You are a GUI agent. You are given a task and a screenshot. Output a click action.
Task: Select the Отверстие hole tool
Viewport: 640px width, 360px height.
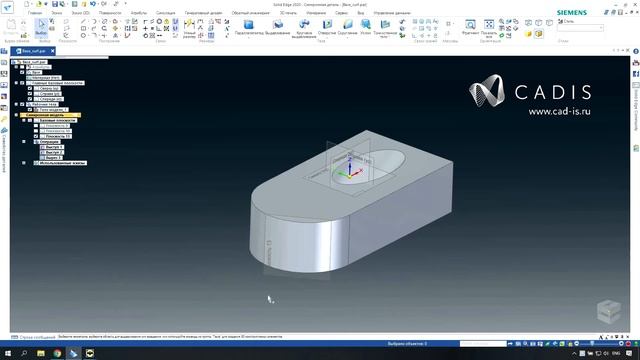[x=327, y=28]
